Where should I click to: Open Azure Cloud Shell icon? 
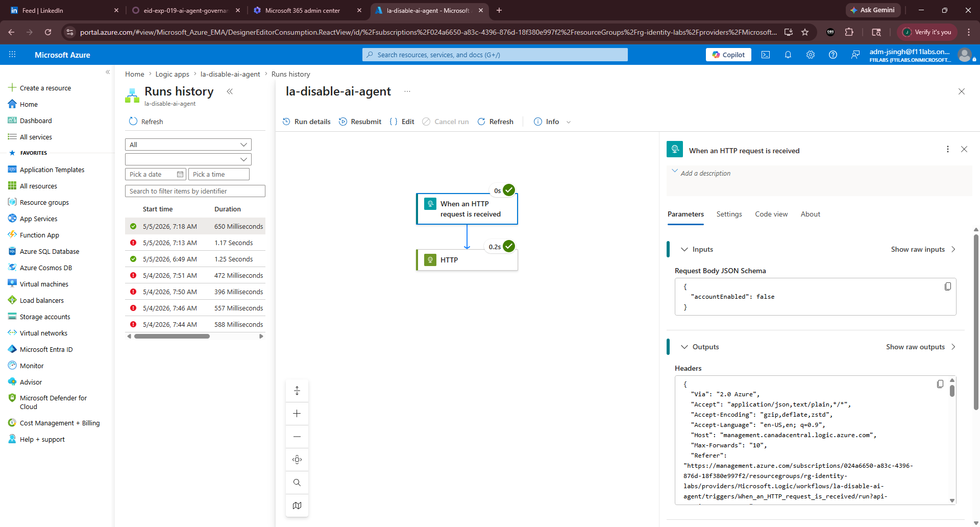pyautogui.click(x=766, y=55)
